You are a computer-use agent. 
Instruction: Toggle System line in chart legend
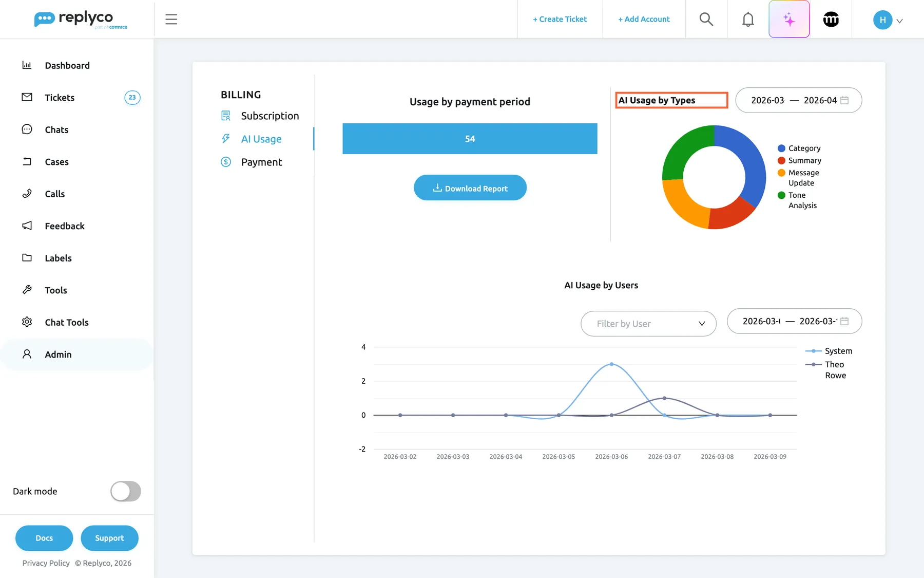[x=829, y=351]
